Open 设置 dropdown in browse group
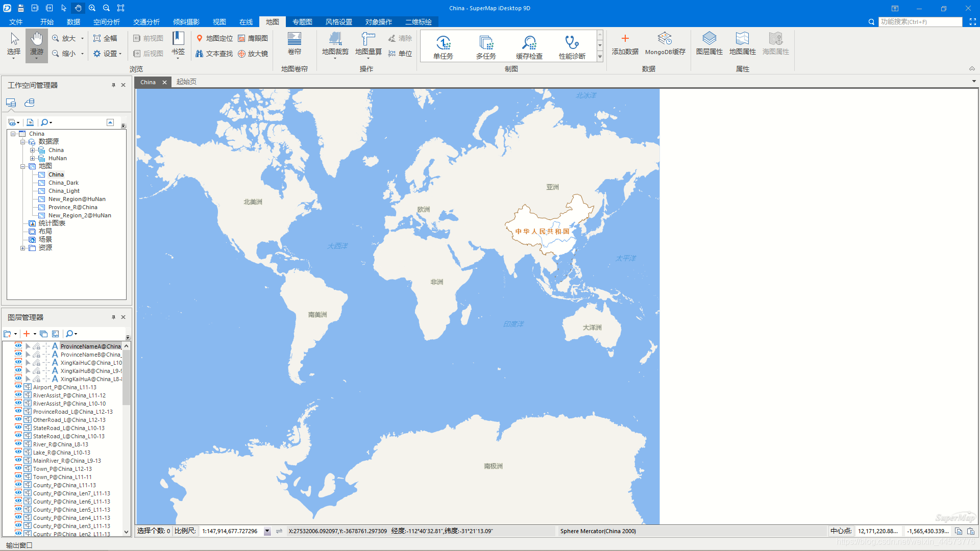 (107, 54)
